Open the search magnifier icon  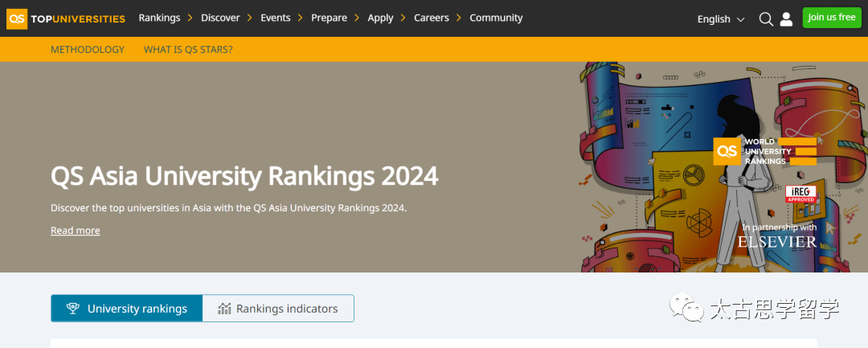[x=766, y=18]
